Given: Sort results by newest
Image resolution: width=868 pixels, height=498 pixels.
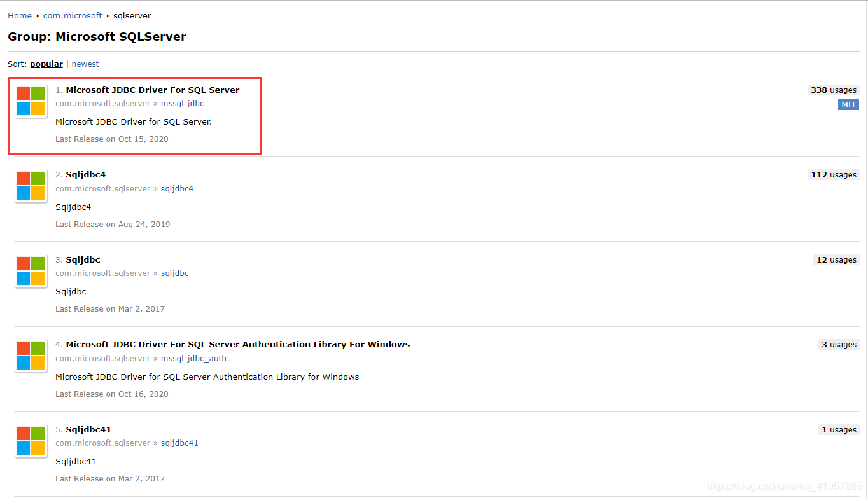Looking at the screenshot, I should [85, 64].
